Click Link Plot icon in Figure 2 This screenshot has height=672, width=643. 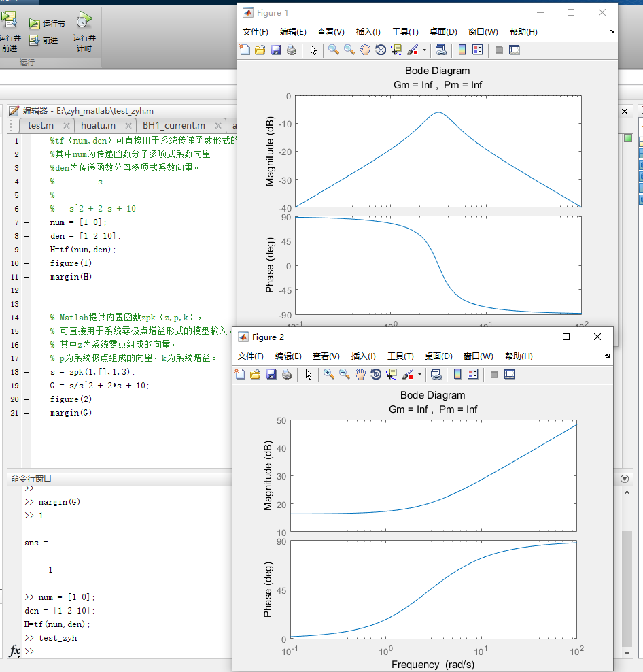pos(436,375)
